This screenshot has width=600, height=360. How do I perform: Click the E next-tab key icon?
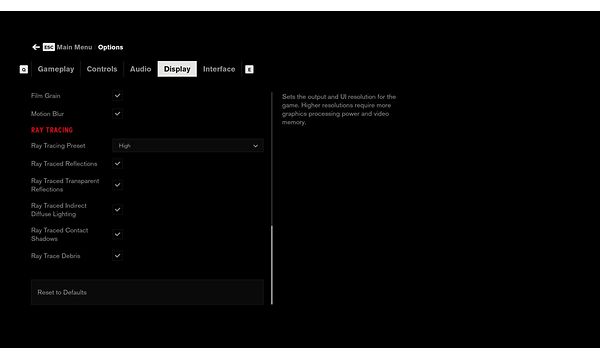click(249, 69)
